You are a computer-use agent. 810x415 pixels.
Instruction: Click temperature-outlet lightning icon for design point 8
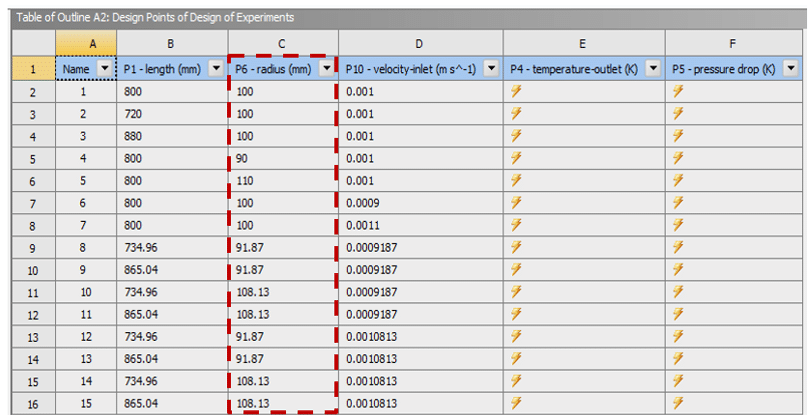(516, 247)
